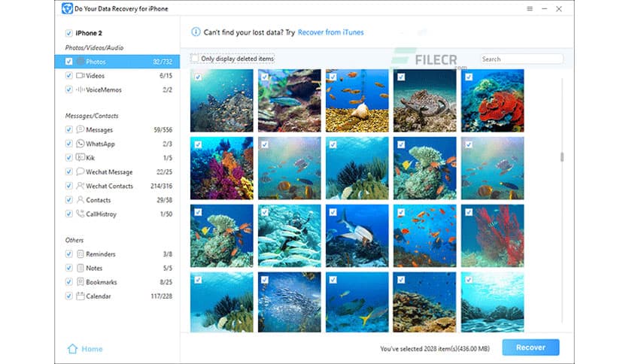Click the Search input field
629x364 pixels.
pos(521,59)
